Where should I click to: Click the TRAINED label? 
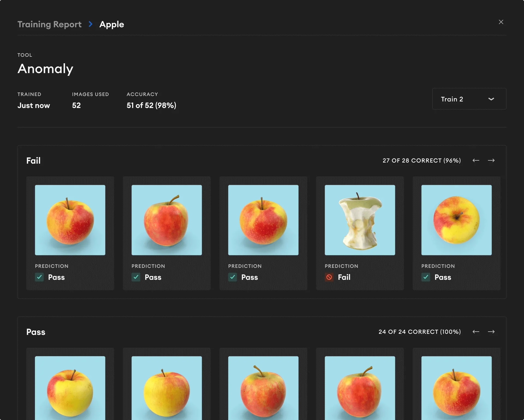(29, 94)
